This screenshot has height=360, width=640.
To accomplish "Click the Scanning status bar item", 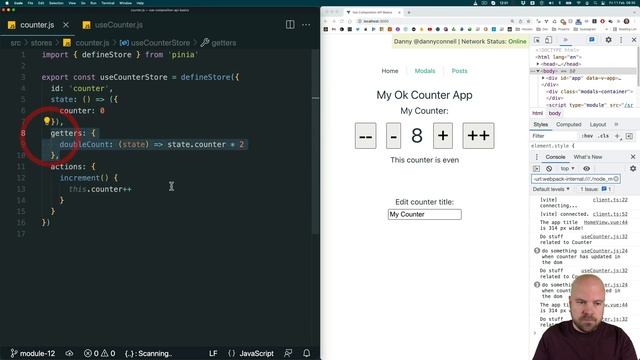I will (148, 353).
